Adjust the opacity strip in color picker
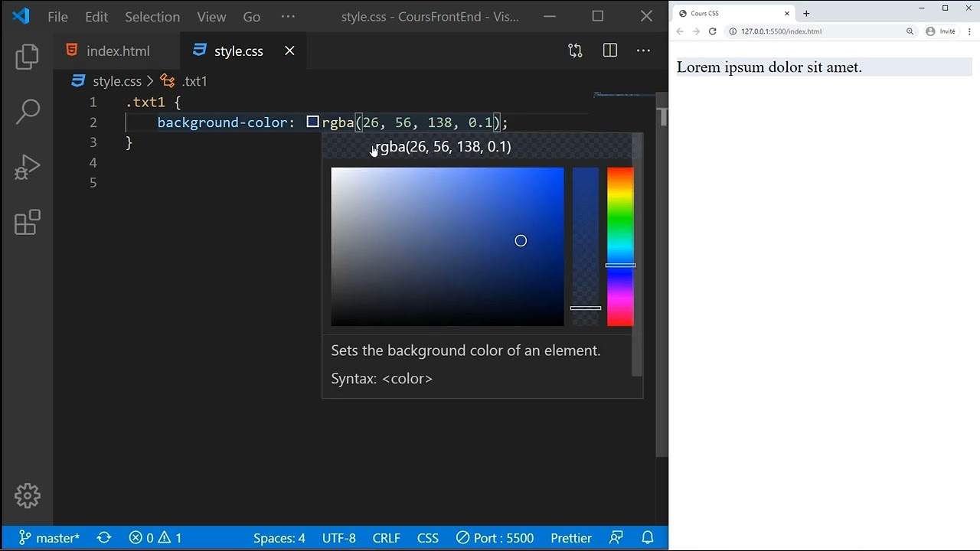The image size is (980, 551). point(586,246)
